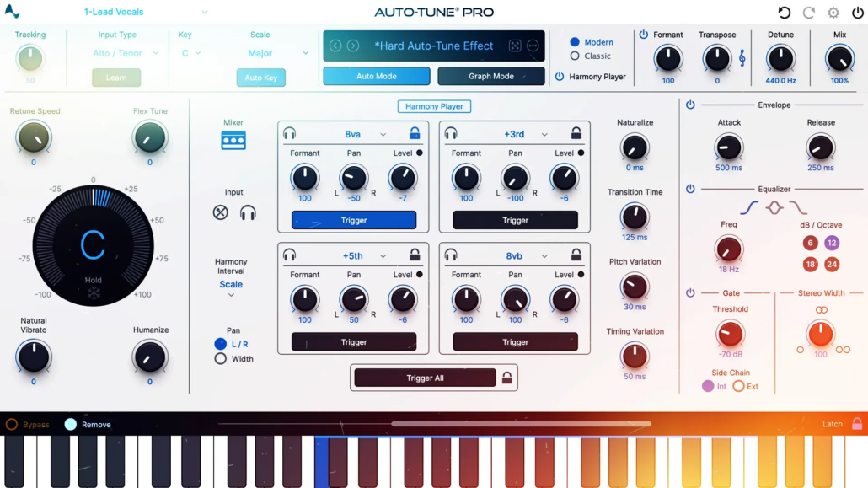
Task: Toggle the Harmony Player power button
Action: pyautogui.click(x=560, y=77)
